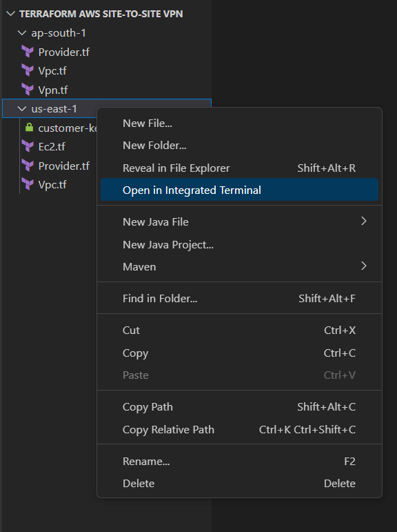Select New Java Project... menu entry
This screenshot has width=397, height=532.
(x=239, y=245)
